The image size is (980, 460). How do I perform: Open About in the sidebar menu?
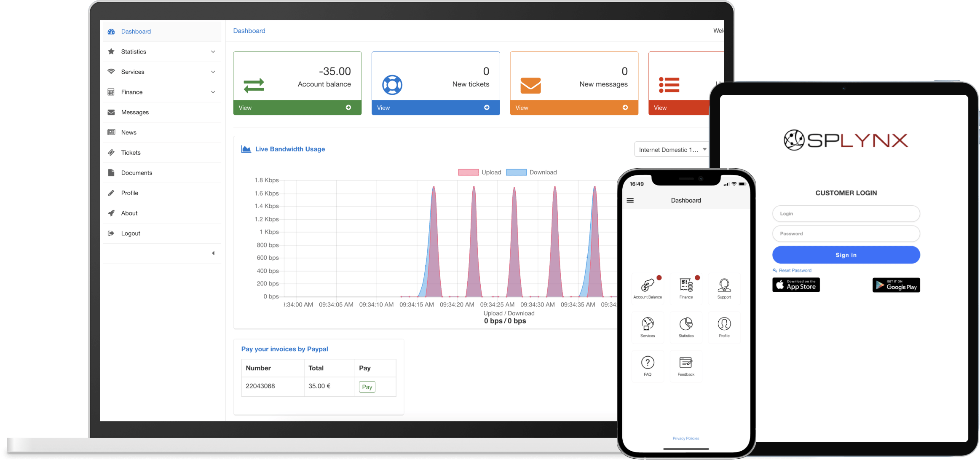coord(162,213)
